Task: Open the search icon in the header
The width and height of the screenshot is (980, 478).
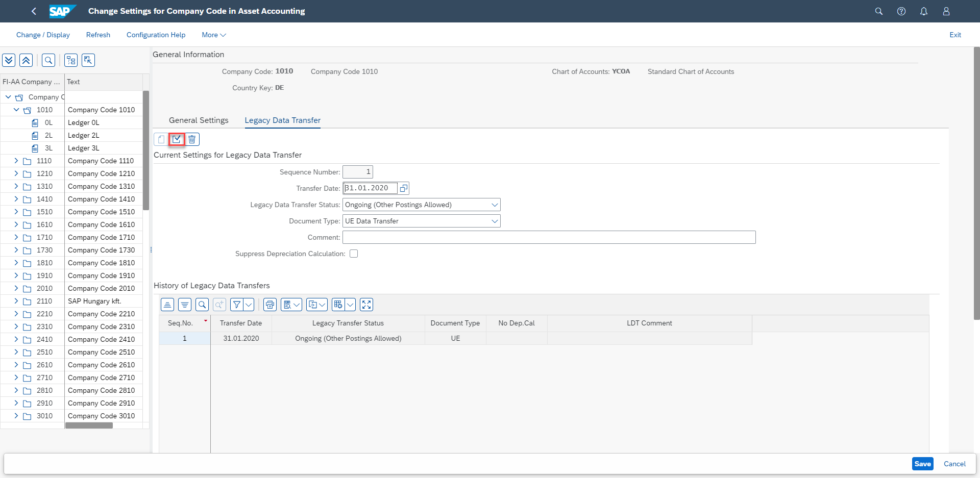Action: coord(879,11)
